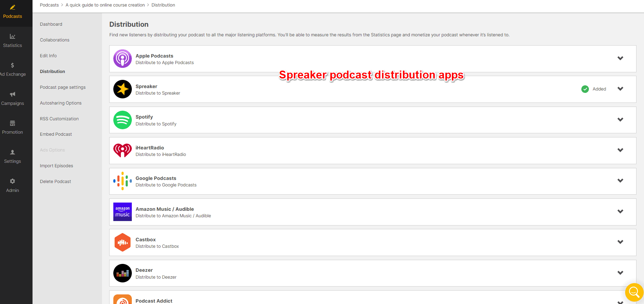Open Ad Exchange dollar icon

pos(13,65)
